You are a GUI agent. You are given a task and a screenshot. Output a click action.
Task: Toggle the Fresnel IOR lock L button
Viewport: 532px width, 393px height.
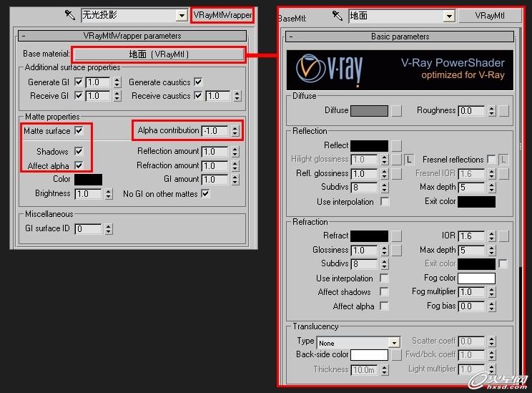[x=503, y=159]
